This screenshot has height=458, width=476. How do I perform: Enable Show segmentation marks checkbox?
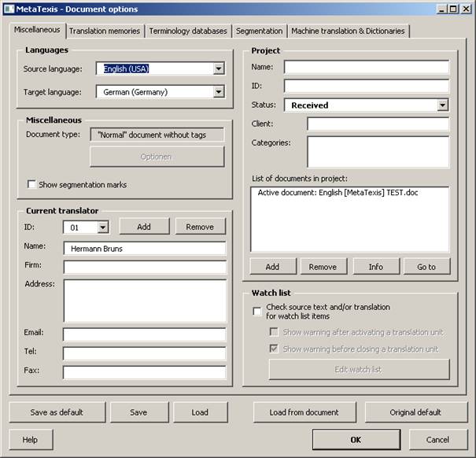tap(31, 184)
